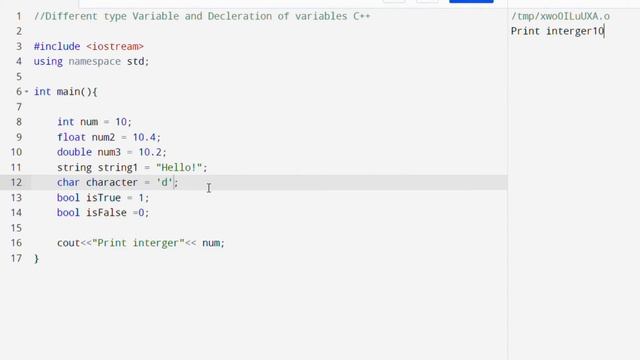Viewport: 640px width, 360px height.
Task: Click the 'double num3' declaration
Action: pos(89,152)
